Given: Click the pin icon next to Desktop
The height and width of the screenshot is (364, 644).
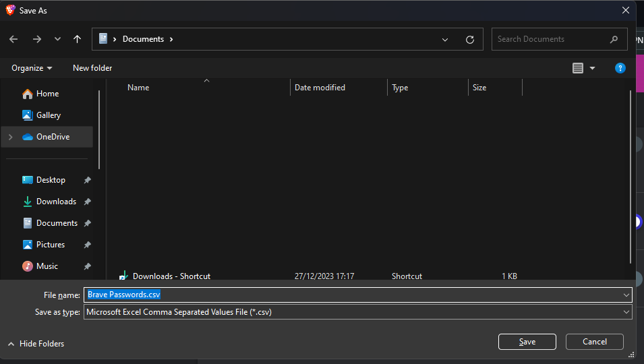Looking at the screenshot, I should (x=88, y=180).
